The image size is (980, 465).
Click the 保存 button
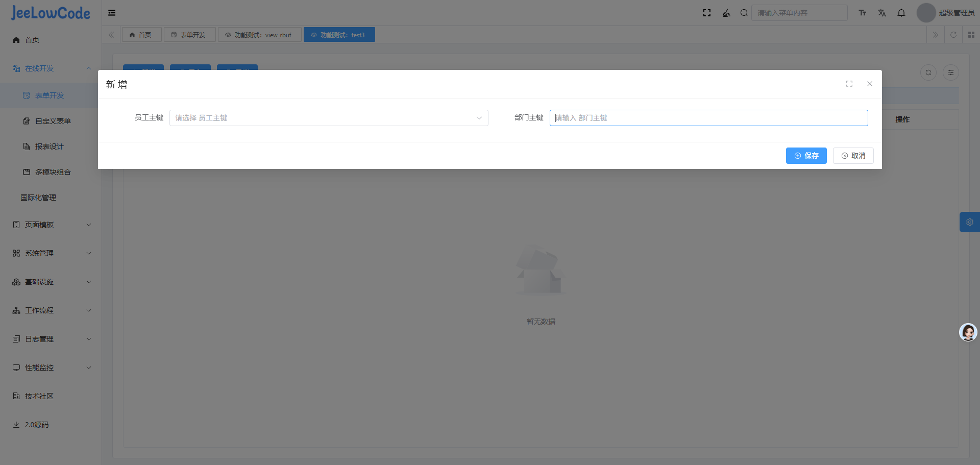(x=806, y=156)
